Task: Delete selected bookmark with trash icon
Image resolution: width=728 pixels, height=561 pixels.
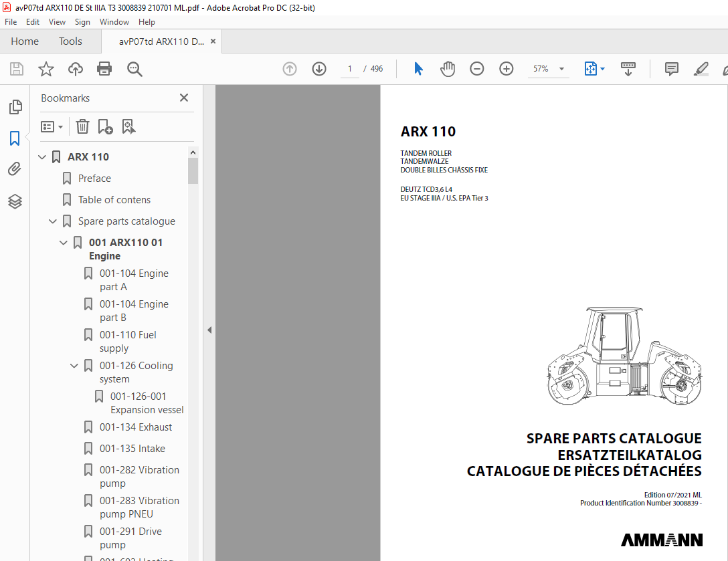Action: 83,126
